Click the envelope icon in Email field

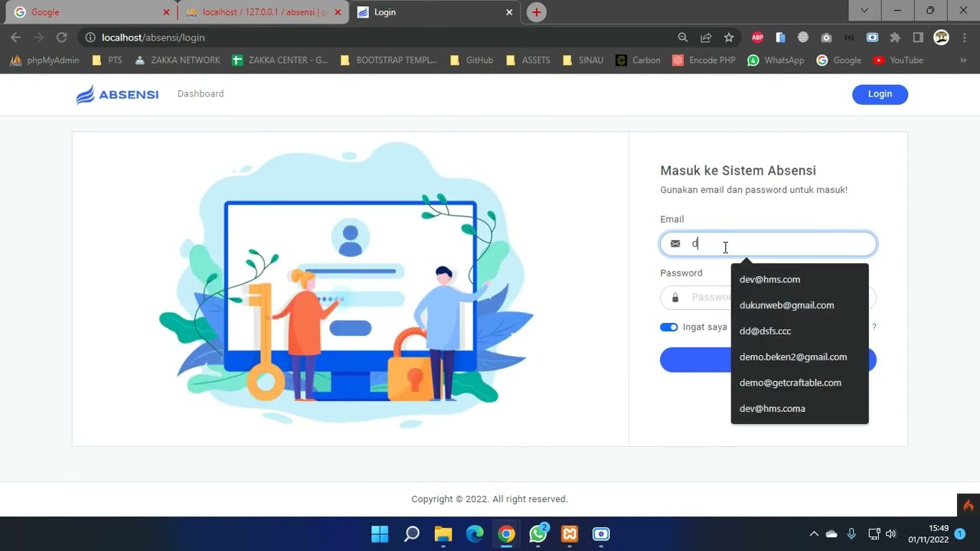[675, 243]
